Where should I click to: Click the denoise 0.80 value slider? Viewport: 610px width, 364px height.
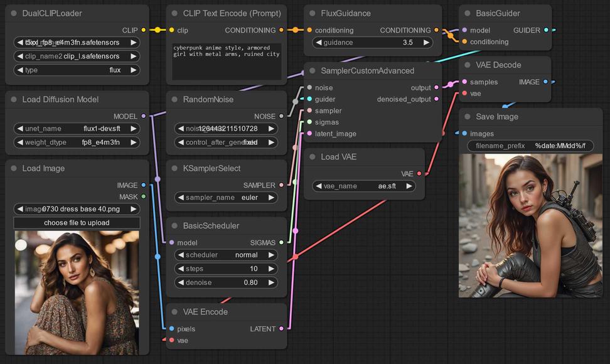pos(226,282)
